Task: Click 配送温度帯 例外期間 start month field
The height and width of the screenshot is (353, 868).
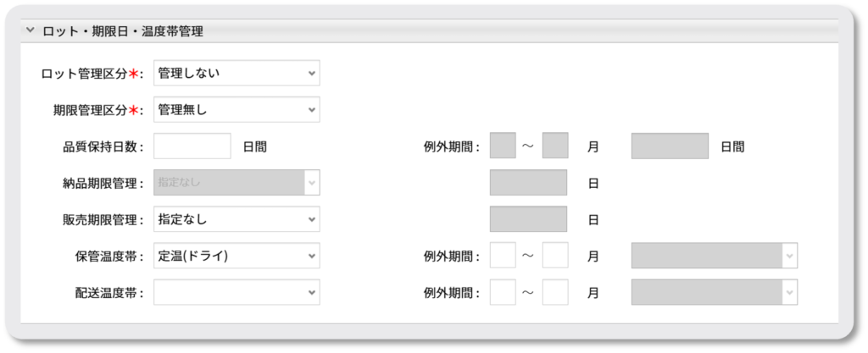Action: click(x=503, y=292)
